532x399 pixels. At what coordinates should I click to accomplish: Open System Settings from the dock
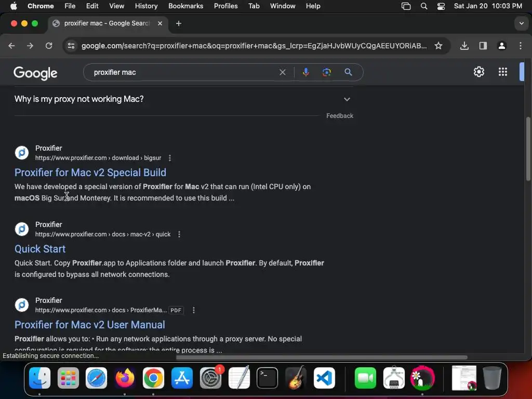[x=211, y=378]
